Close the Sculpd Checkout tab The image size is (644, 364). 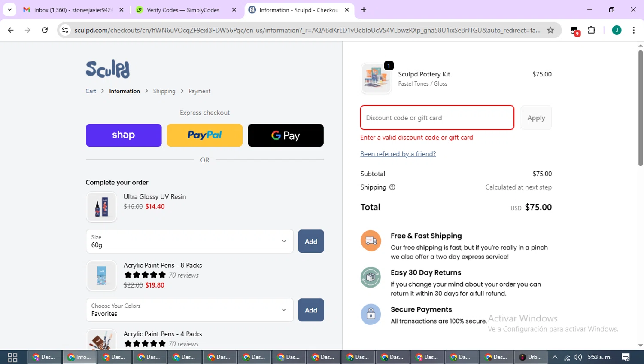pos(347,10)
